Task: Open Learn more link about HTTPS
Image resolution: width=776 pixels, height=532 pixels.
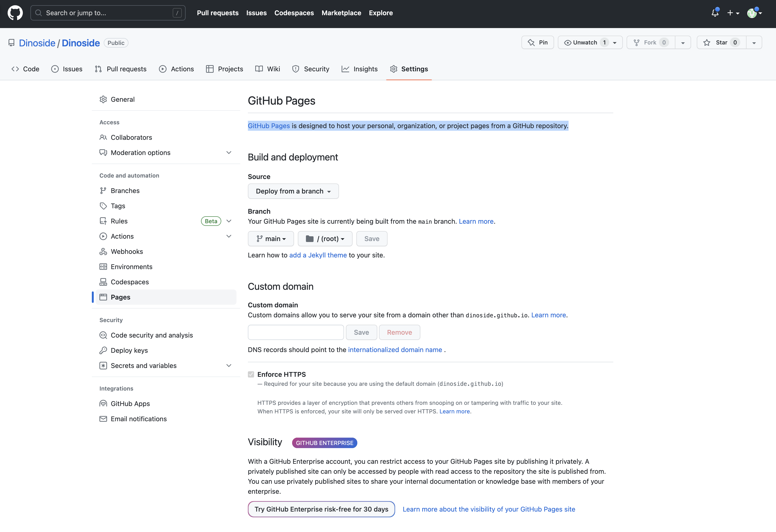Action: [454, 411]
